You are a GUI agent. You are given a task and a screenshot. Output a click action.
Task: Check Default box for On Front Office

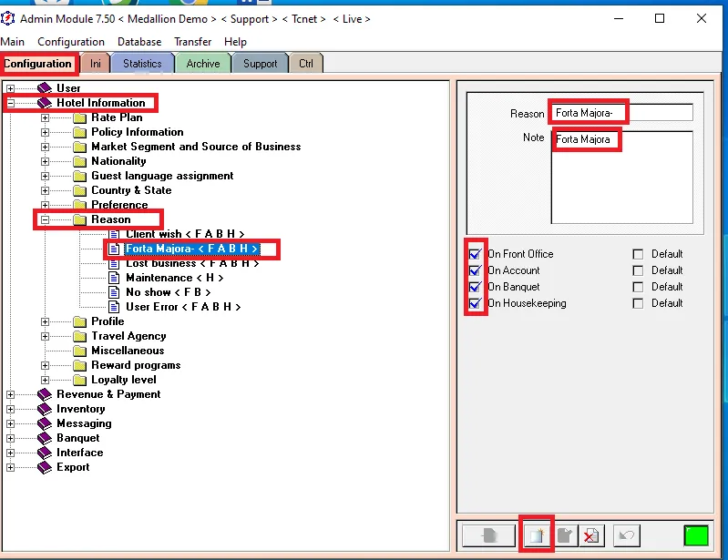click(638, 254)
